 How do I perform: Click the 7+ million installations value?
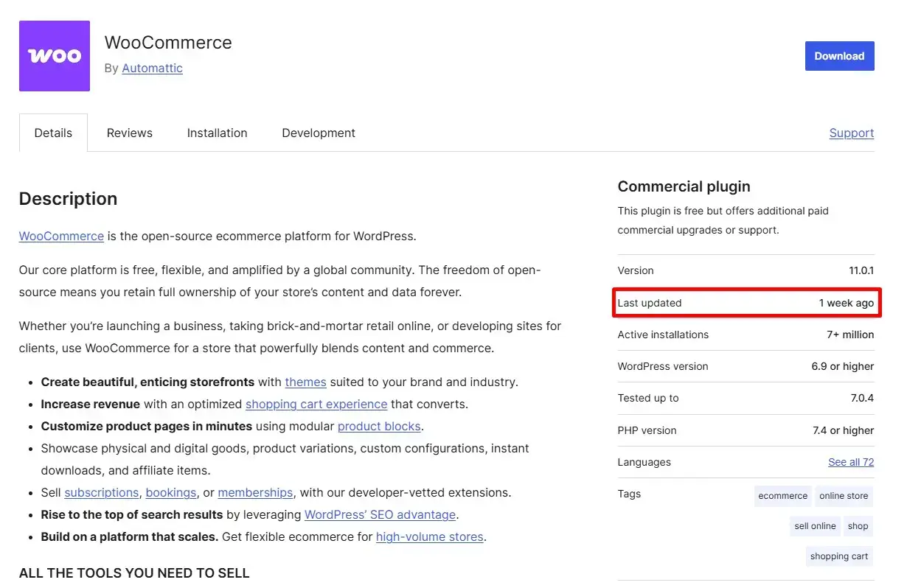850,335
